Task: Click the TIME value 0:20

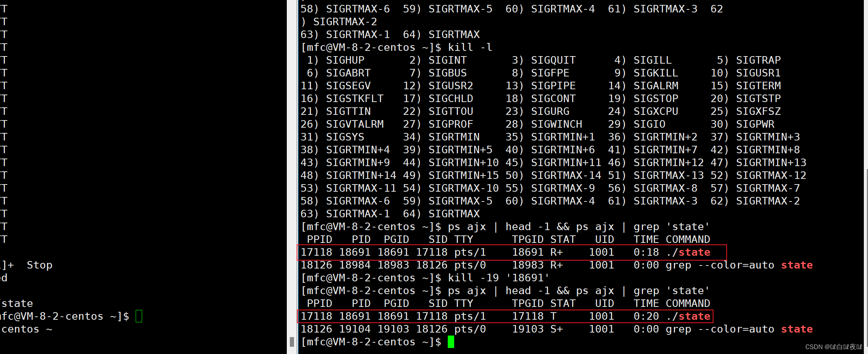Action: (646, 316)
